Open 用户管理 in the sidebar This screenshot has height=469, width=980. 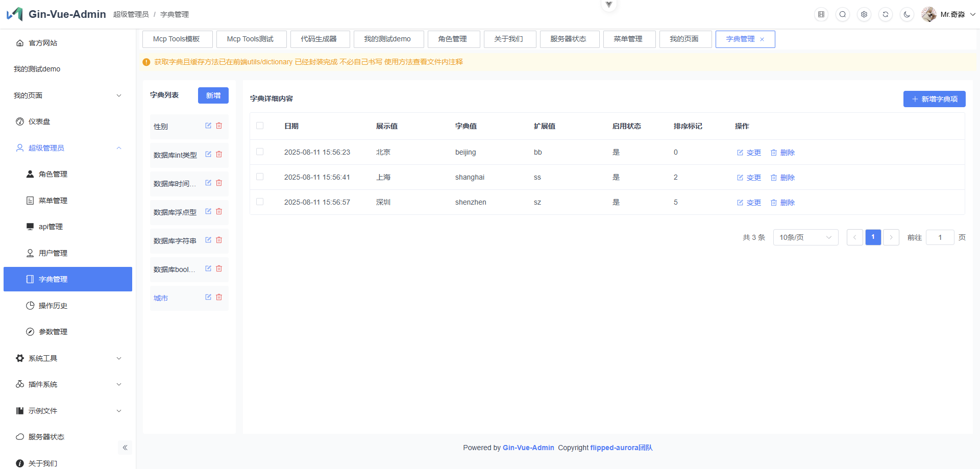[x=68, y=253]
